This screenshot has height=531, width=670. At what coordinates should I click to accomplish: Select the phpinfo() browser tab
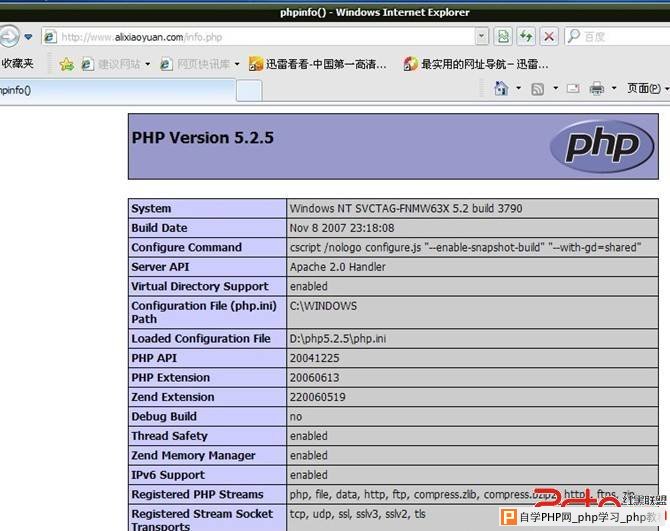(118, 90)
